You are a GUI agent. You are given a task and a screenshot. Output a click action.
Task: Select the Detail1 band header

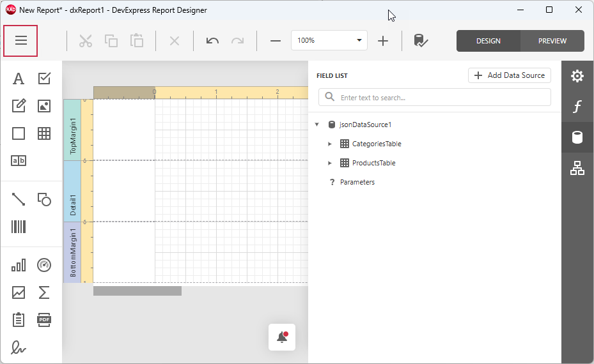72,191
